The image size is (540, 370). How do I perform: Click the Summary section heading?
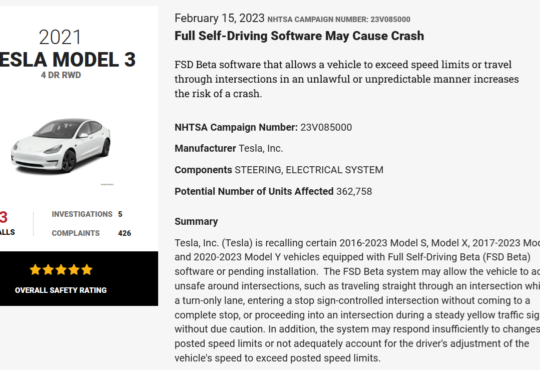196,222
